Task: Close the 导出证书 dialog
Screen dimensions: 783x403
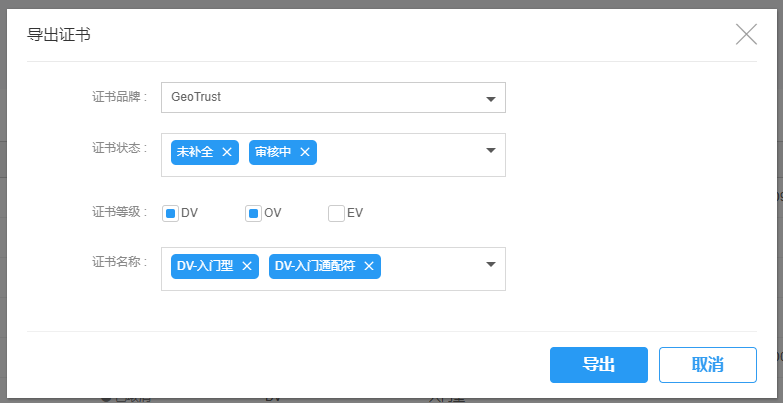Action: point(746,34)
